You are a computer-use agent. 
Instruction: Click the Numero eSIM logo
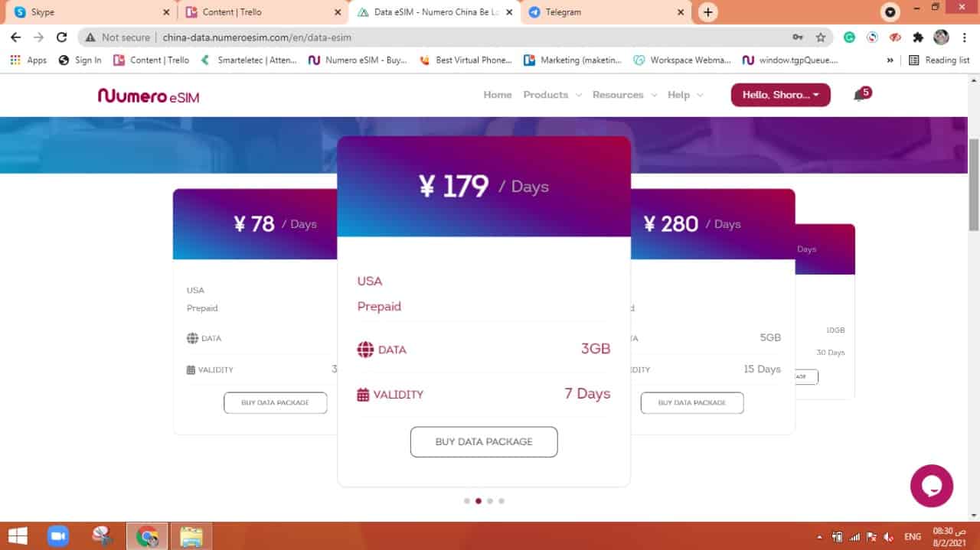pyautogui.click(x=148, y=96)
